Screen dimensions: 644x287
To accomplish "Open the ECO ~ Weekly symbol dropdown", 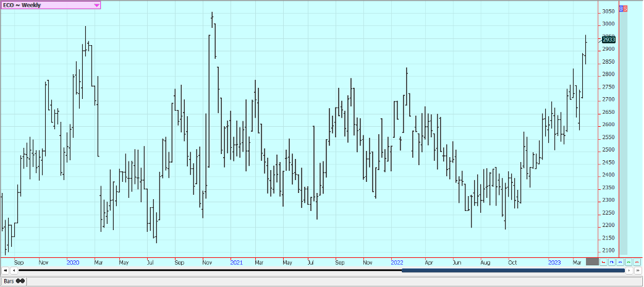I will [x=96, y=5].
